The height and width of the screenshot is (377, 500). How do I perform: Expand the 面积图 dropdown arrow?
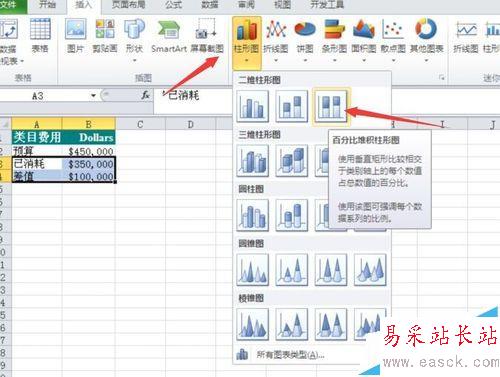[x=364, y=61]
